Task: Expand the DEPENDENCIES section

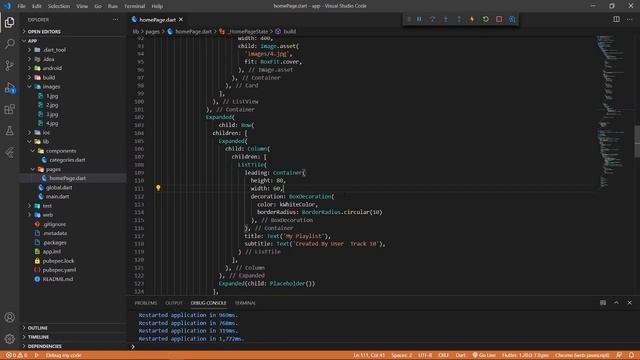Action: 44,346
